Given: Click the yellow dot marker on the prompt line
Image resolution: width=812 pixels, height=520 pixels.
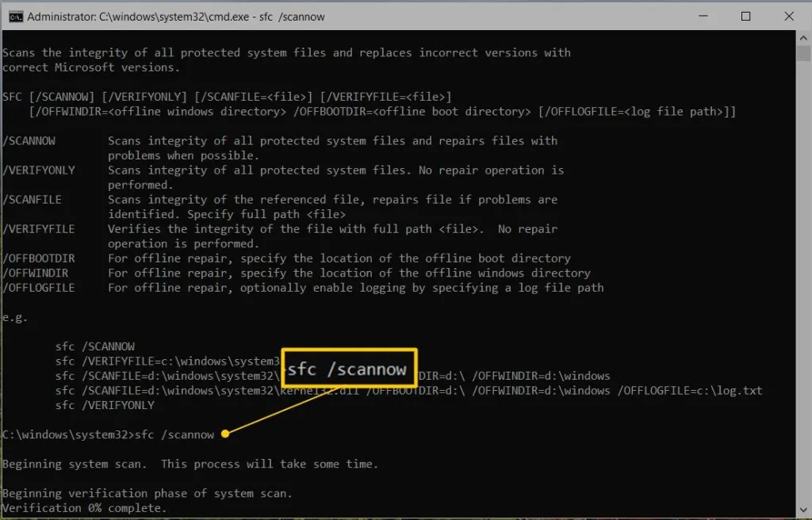Looking at the screenshot, I should (x=226, y=434).
